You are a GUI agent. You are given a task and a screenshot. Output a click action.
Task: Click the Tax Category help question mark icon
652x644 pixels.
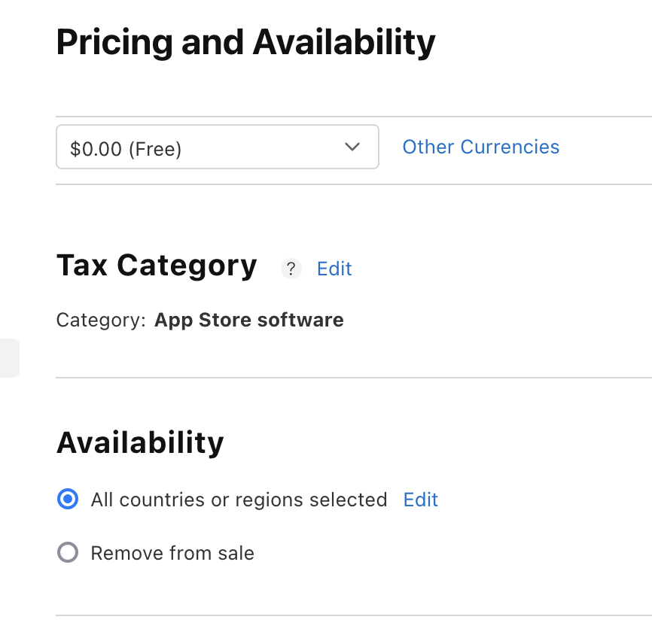pos(291,269)
